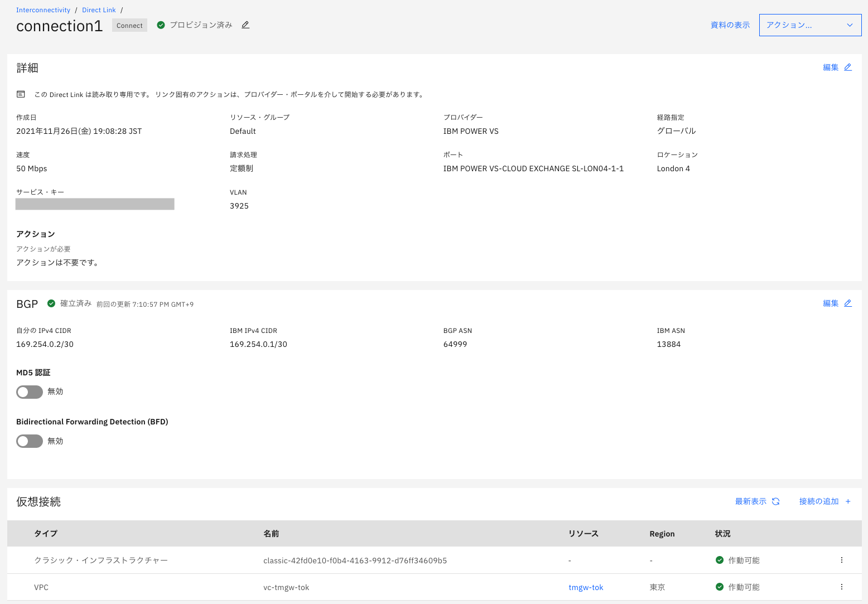This screenshot has width=868, height=604.
Task: Click the 169.254.0.2/30 CIDR value
Action: (45, 344)
